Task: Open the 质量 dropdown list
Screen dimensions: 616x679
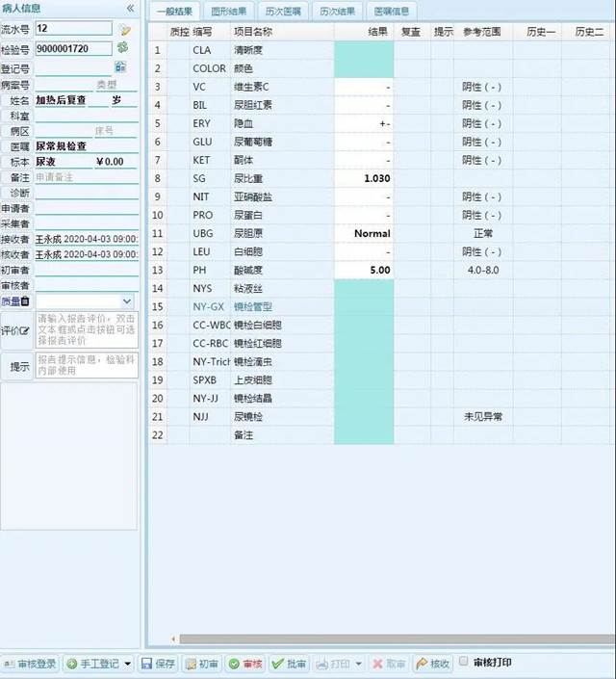Action: click(126, 300)
